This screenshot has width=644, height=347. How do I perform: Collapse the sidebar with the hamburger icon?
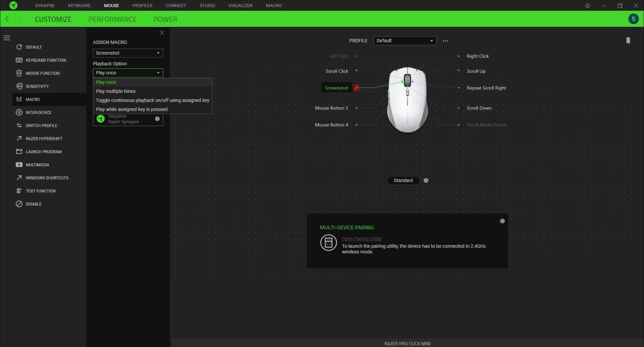pyautogui.click(x=7, y=38)
